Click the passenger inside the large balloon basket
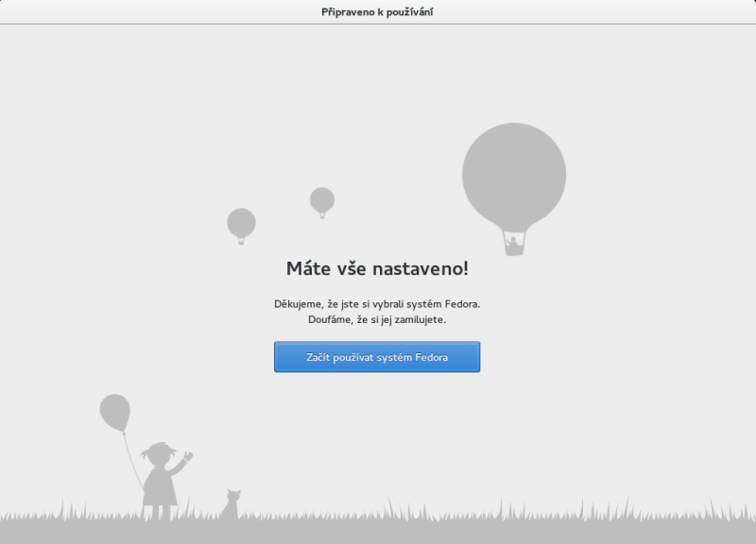 [513, 243]
